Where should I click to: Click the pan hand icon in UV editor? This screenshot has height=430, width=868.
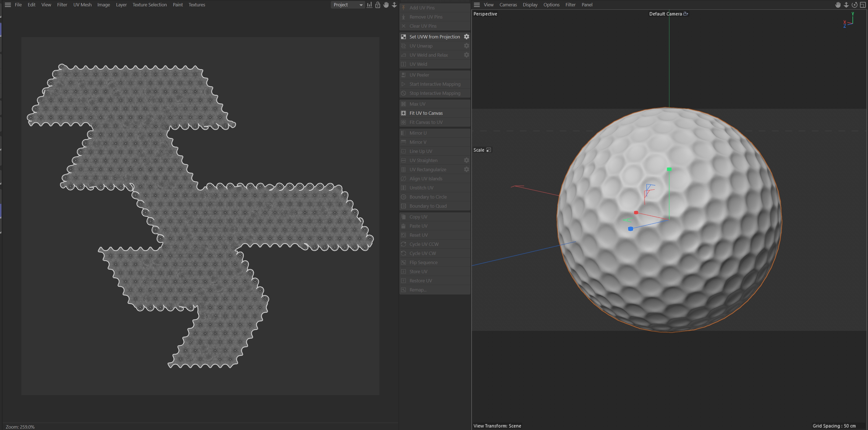click(x=386, y=5)
